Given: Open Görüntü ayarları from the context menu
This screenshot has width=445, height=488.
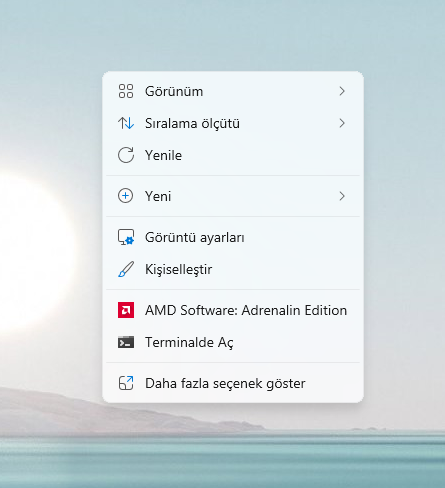Looking at the screenshot, I should coord(233,237).
